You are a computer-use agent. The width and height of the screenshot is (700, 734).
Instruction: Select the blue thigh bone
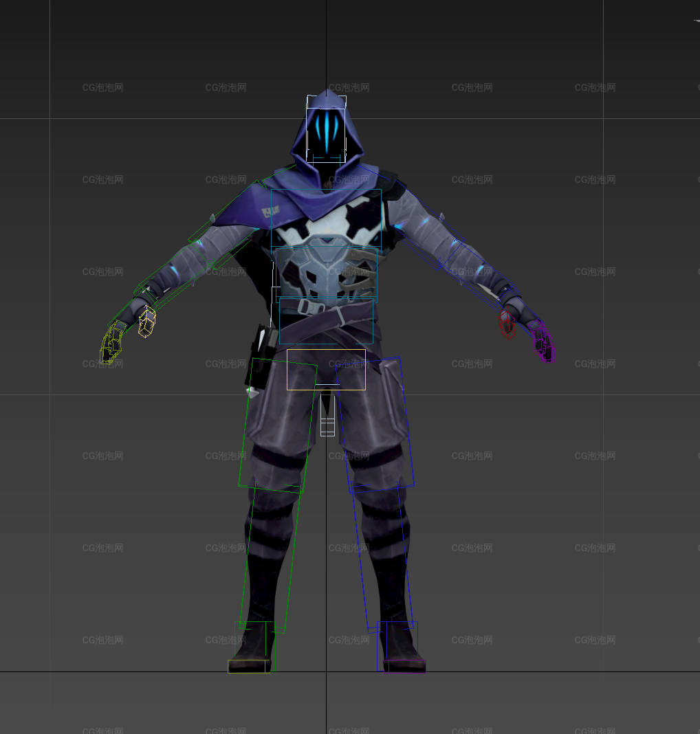[x=375, y=425]
